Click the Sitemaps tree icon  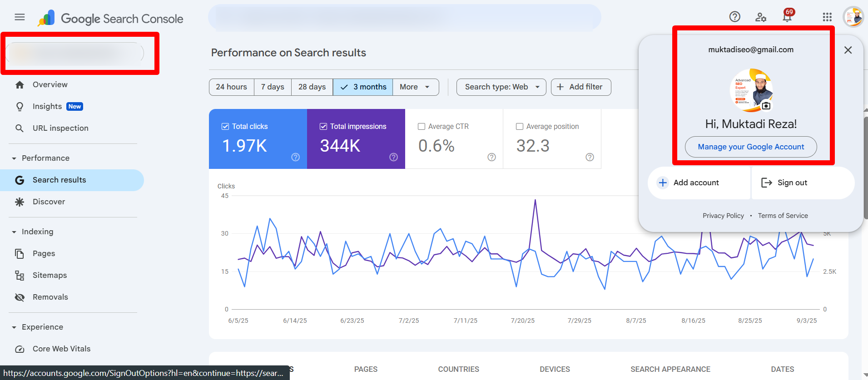point(20,276)
